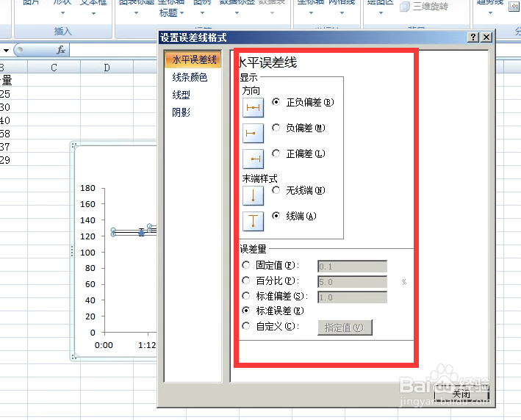Click the 三维旋转 ribbon item
Viewport: 521px width, 420px height.
424,7
